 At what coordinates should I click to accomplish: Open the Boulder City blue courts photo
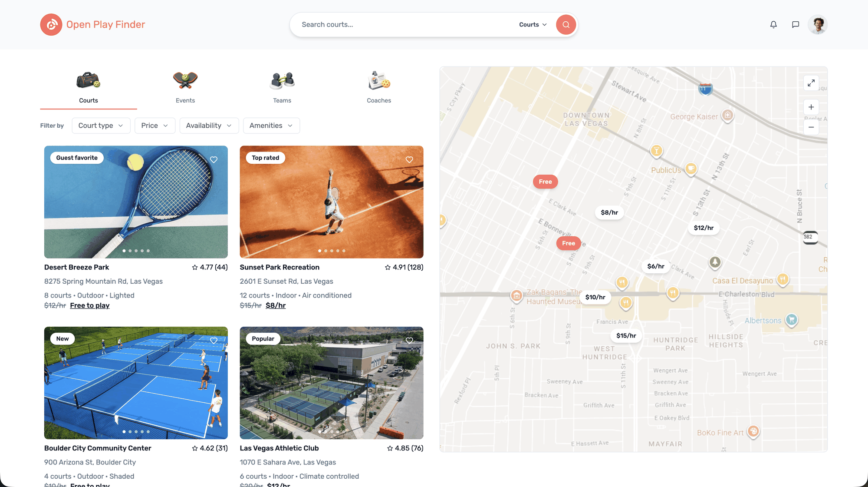136,383
